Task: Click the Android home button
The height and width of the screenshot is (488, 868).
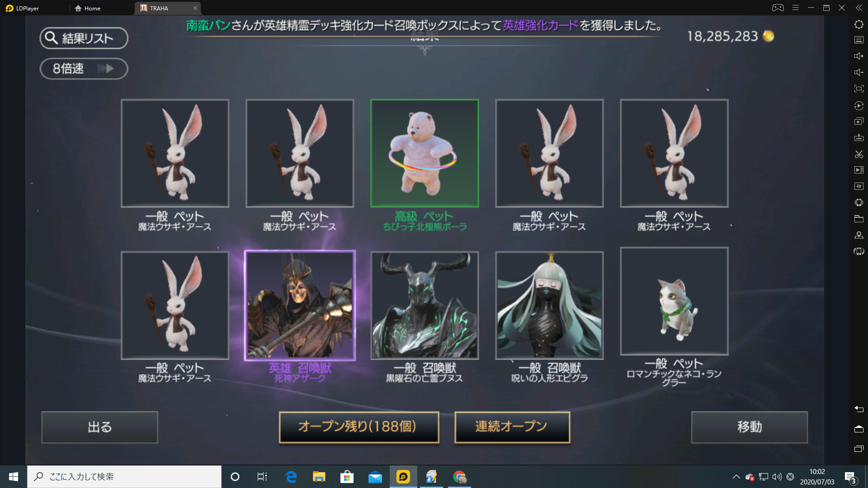Action: [859, 429]
